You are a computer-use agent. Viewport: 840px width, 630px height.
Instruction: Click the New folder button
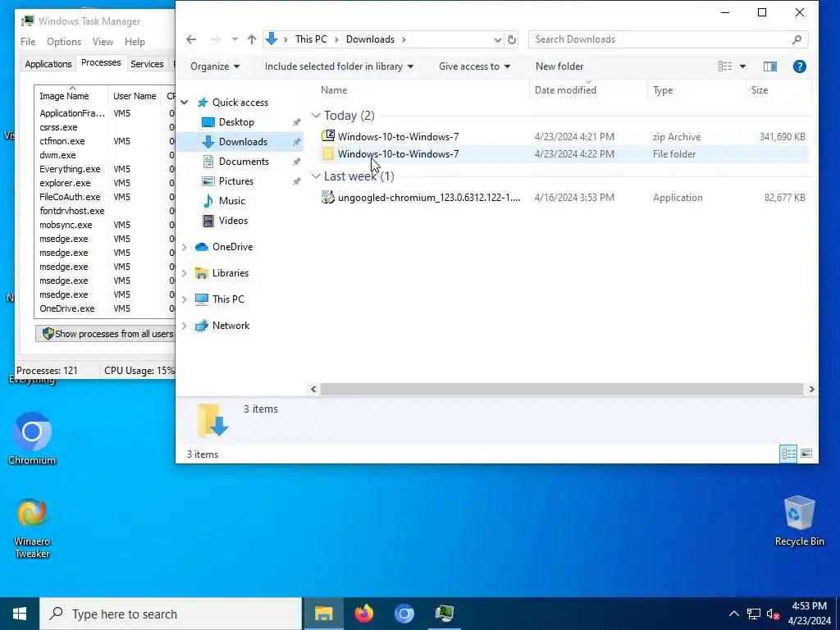559,66
